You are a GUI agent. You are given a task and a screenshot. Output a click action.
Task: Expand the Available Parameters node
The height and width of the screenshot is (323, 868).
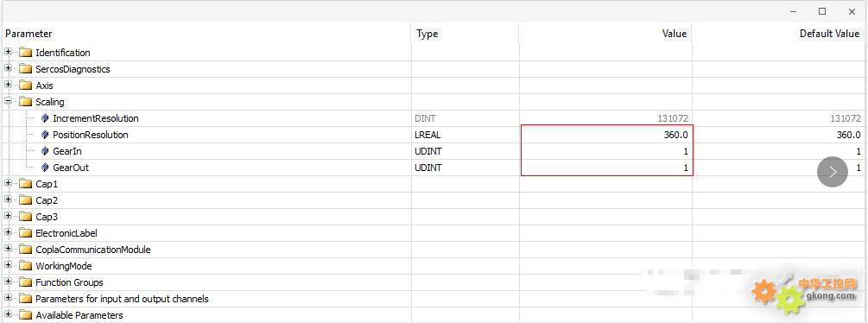[9, 315]
